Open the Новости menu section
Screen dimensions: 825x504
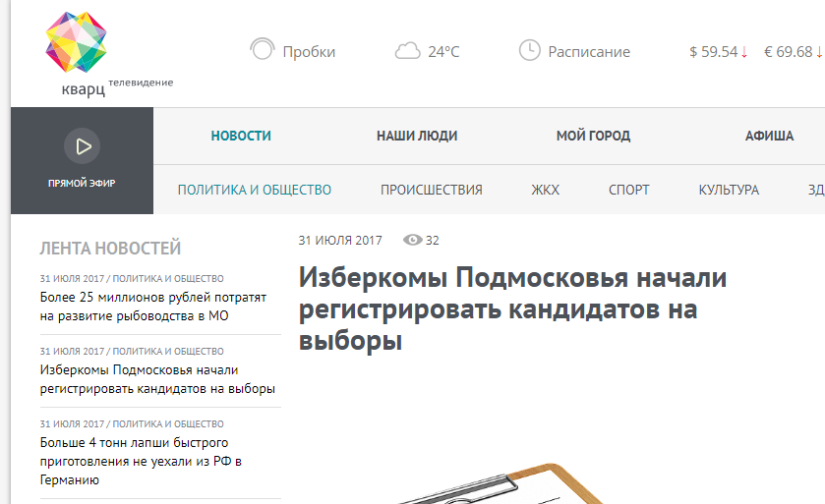tap(241, 136)
